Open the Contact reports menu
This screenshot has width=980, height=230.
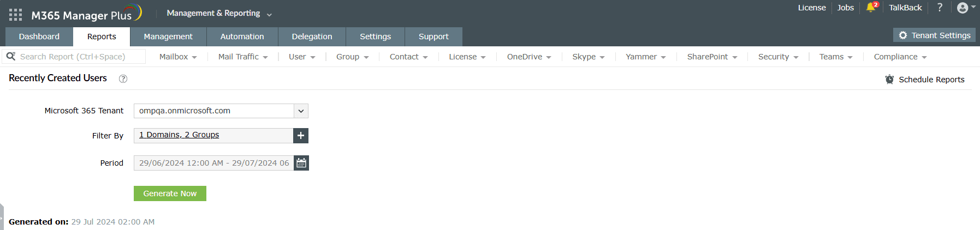408,57
